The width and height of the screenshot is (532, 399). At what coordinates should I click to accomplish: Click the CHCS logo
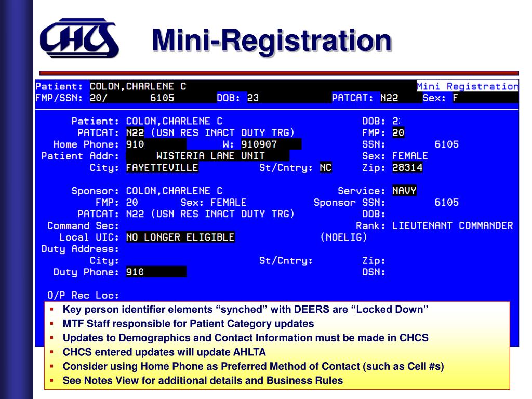pos(79,38)
